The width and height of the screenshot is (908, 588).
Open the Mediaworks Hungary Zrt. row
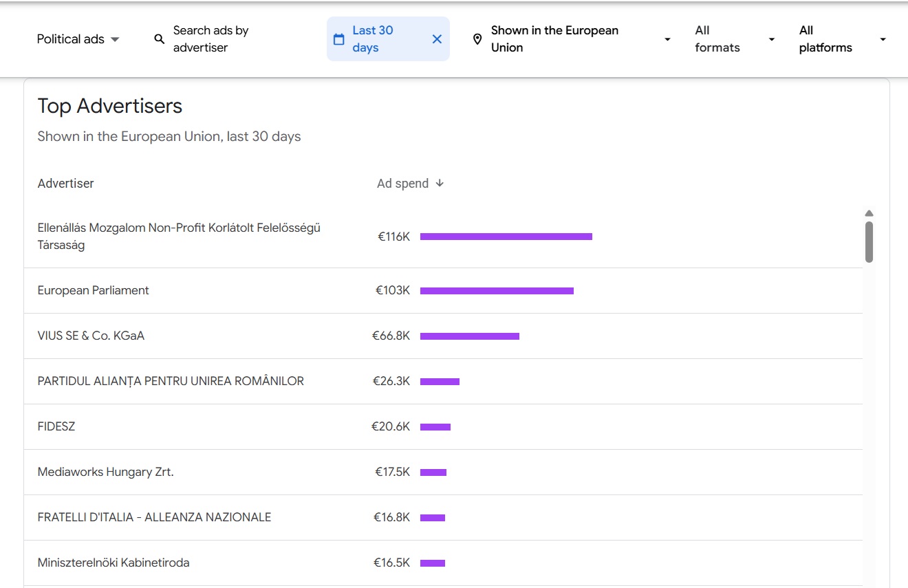pos(443,472)
